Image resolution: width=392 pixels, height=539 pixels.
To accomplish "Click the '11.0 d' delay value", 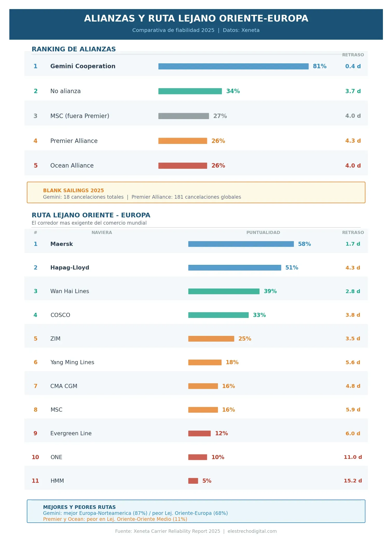I will 353,457.
